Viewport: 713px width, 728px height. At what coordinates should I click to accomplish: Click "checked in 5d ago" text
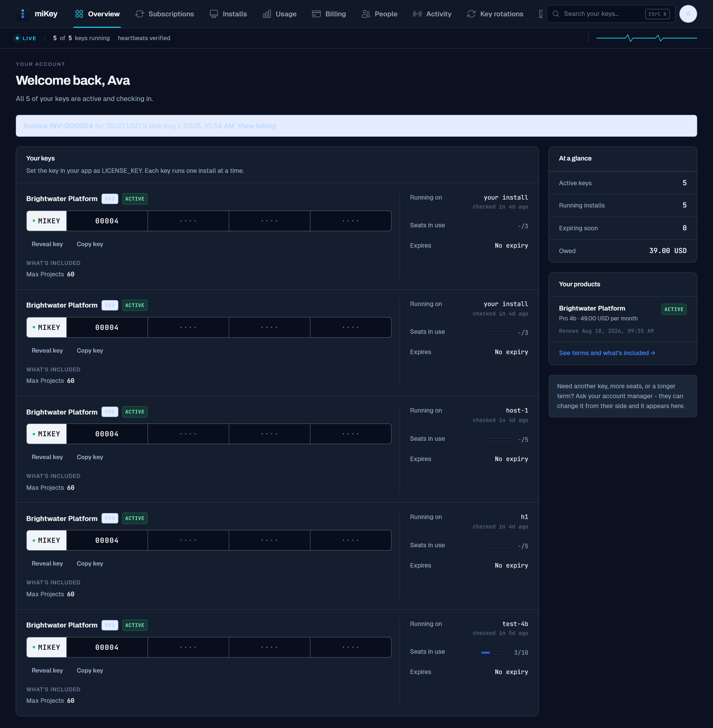point(500,633)
